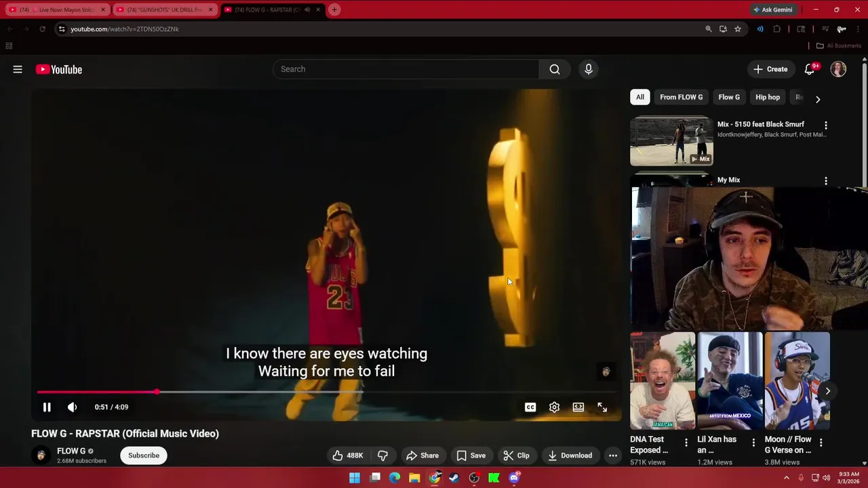Image resolution: width=868 pixels, height=488 pixels.
Task: Open My Mix playlist title
Action: click(729, 180)
